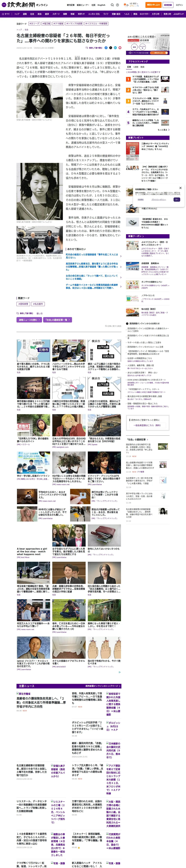Image resolution: width=186 pixels, height=868 pixels.
Task: Open first portrait photo of suspect
Action: point(40,100)
